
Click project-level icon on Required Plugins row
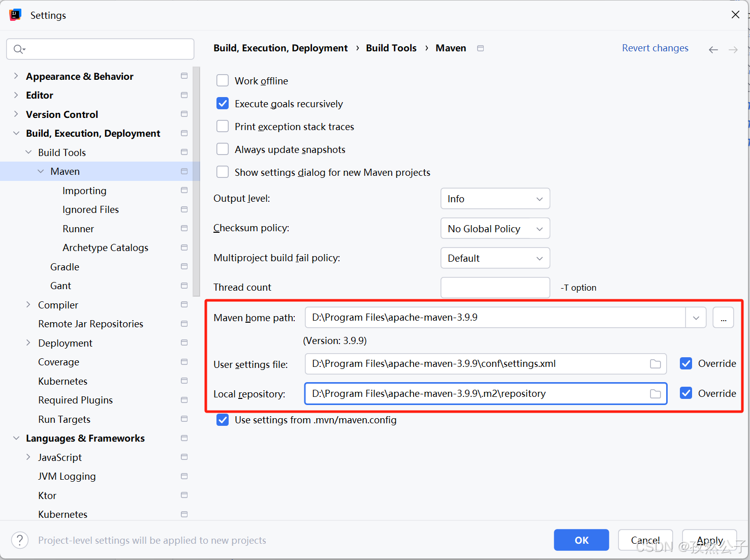[184, 400]
